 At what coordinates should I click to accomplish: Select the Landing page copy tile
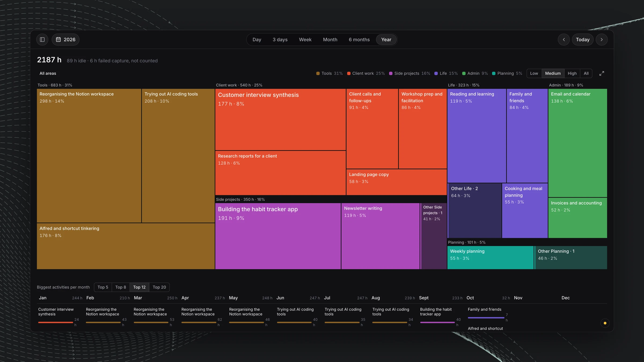click(x=397, y=182)
